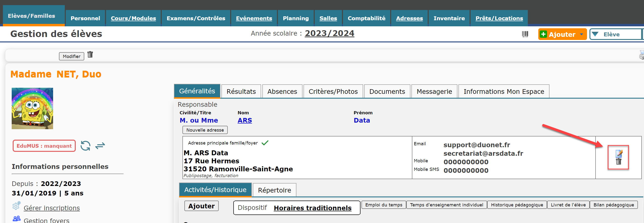Viewport: 644px width, 223px height.
Task: Click the student SpongeBob photo
Action: 32,108
